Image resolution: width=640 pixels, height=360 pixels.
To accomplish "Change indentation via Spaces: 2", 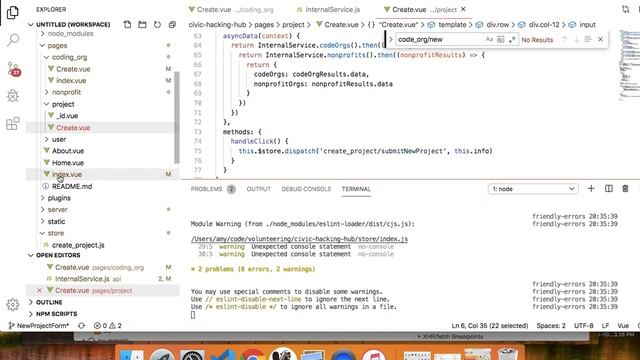I will 551,326.
